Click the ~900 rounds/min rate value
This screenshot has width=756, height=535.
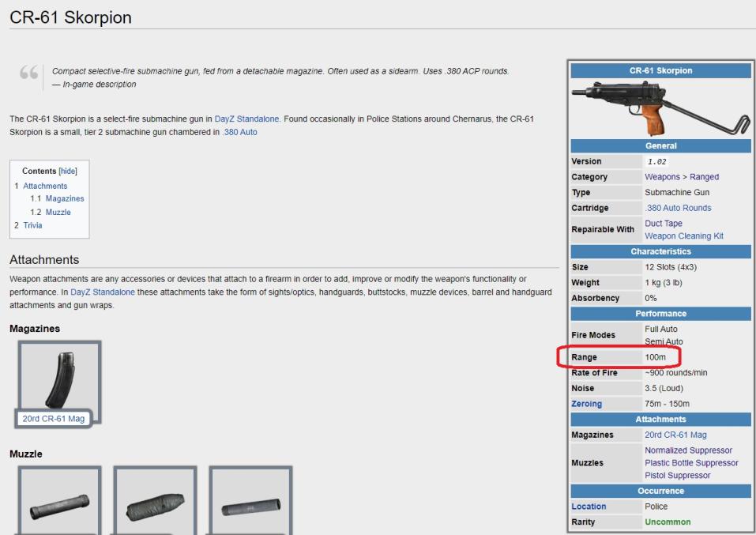pos(676,372)
